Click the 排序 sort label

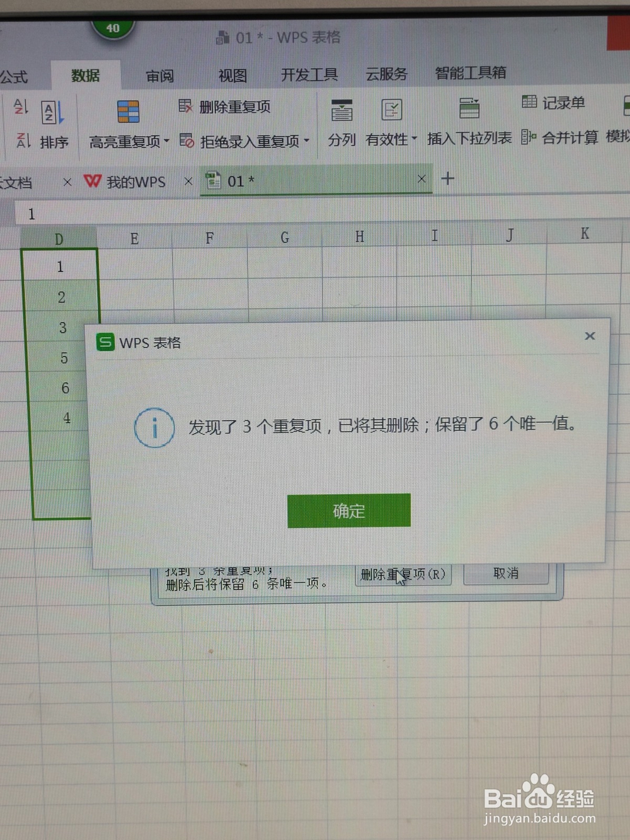[x=54, y=142]
